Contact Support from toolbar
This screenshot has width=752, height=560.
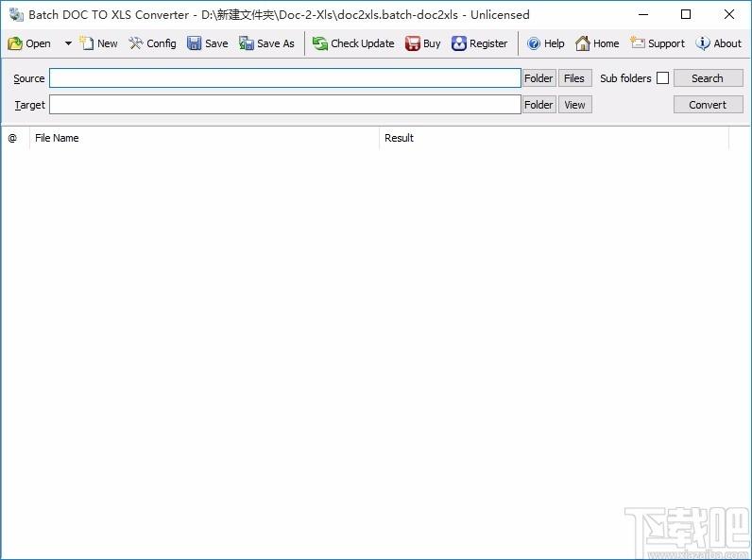[x=658, y=43]
